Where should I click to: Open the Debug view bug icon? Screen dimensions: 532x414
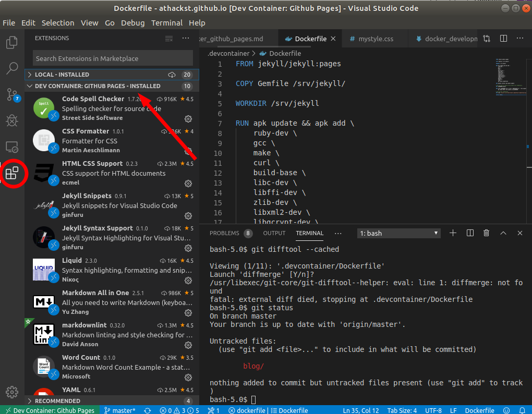[12, 120]
